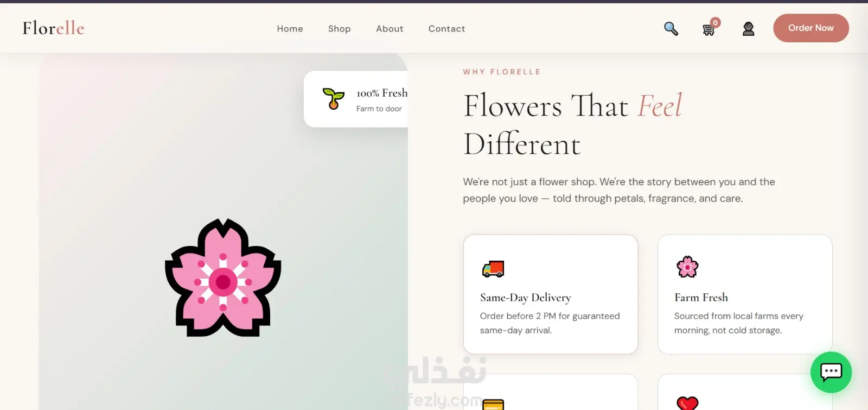Click the sprout icon on the 100% Fresh badge
The width and height of the screenshot is (868, 410).
[333, 99]
